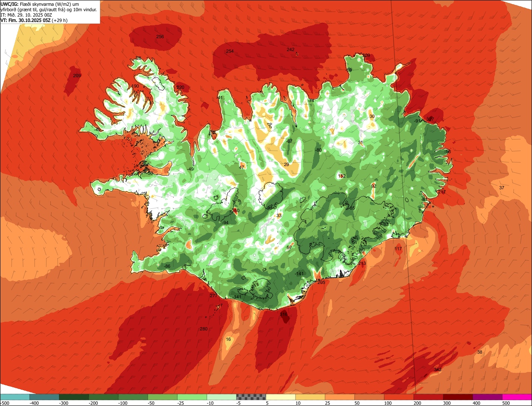
Task: Select the 342 value in the southeast ocean
Action: 438,369
